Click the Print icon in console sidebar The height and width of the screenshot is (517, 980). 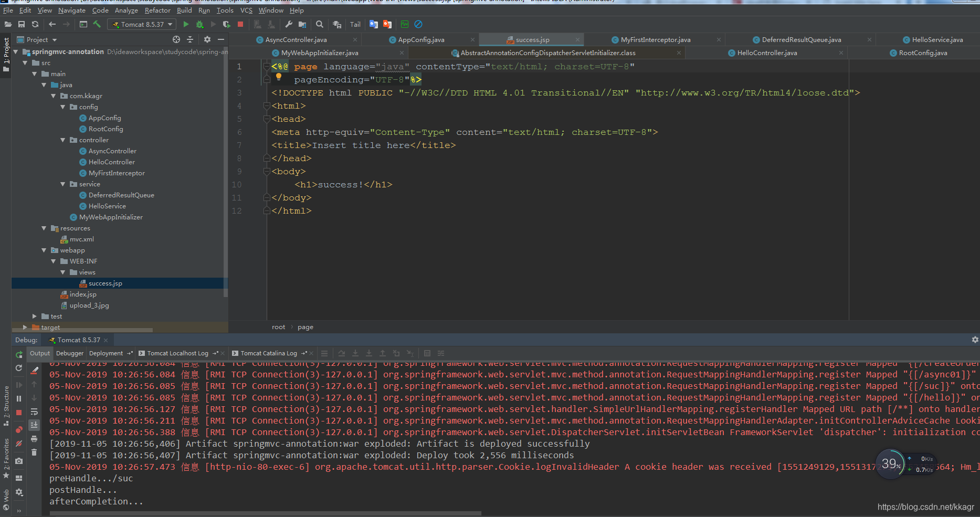tap(34, 439)
